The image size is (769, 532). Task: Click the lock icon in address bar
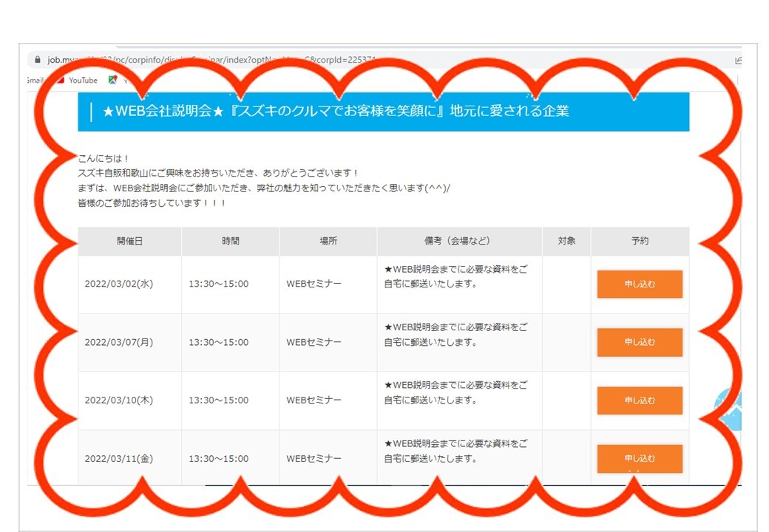click(37, 60)
